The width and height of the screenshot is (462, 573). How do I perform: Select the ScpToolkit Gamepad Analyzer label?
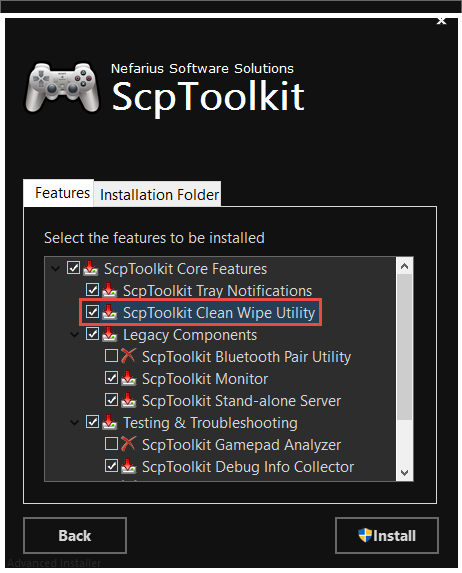point(241,445)
